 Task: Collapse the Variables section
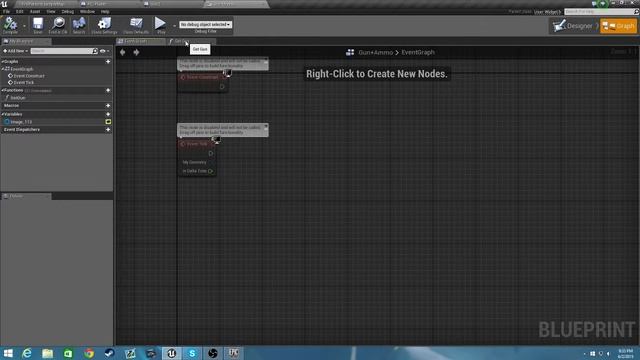coord(2,114)
